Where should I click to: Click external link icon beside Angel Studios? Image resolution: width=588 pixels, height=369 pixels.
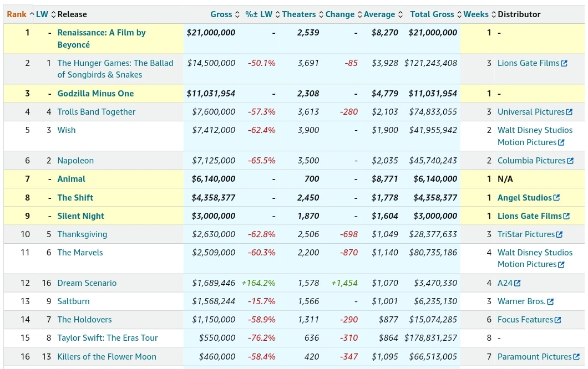[556, 198]
